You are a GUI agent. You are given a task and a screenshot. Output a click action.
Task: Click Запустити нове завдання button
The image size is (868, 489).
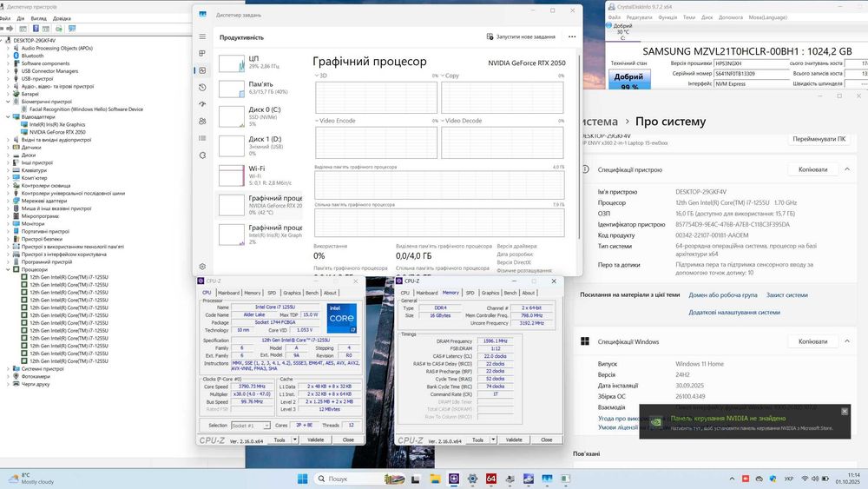coord(520,36)
